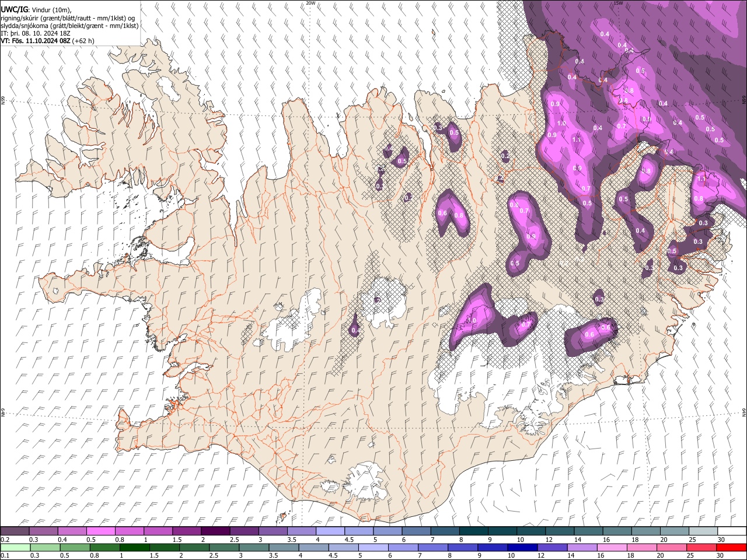Pick top legend swatch between 8 and 9
This screenshot has height=560, width=747.
tap(473, 531)
